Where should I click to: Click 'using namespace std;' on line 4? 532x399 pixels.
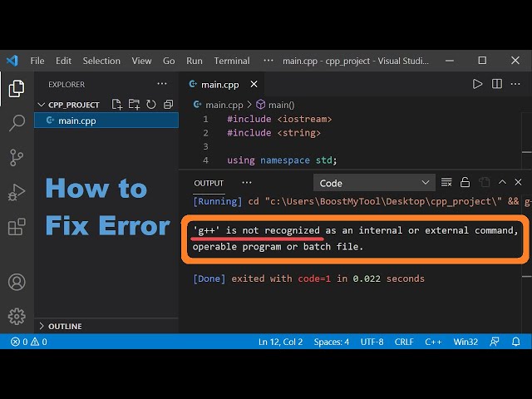[282, 160]
